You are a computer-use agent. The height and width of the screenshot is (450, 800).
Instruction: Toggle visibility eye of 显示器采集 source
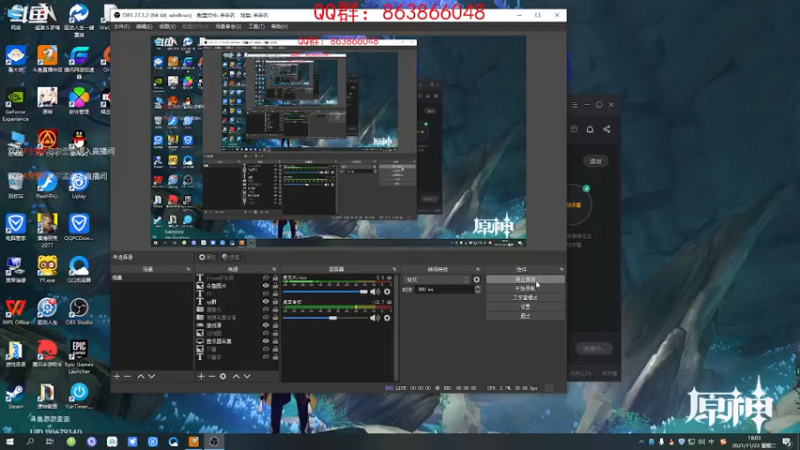(x=266, y=341)
